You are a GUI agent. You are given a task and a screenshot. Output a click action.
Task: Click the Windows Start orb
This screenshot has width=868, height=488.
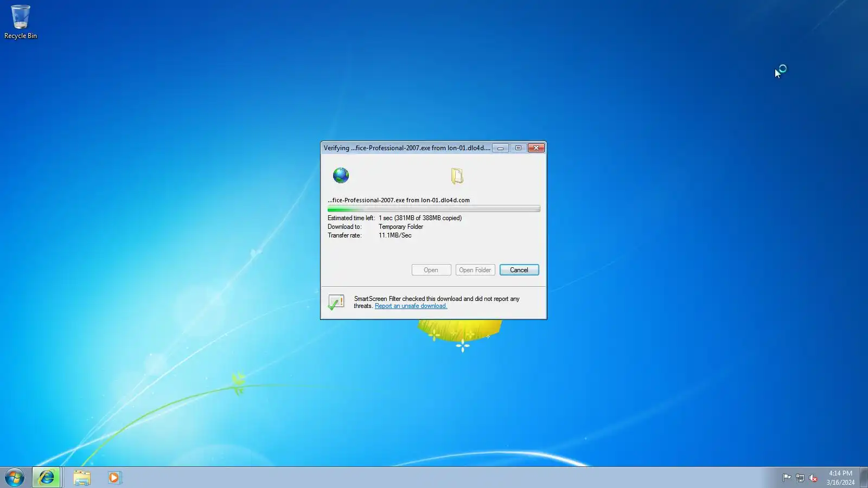click(x=15, y=478)
